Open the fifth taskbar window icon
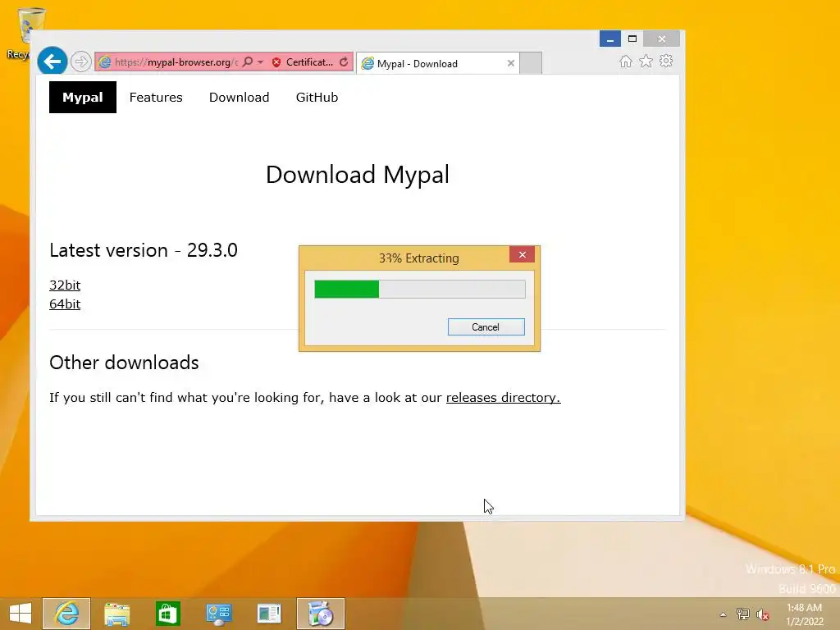This screenshot has width=840, height=630. (269, 614)
